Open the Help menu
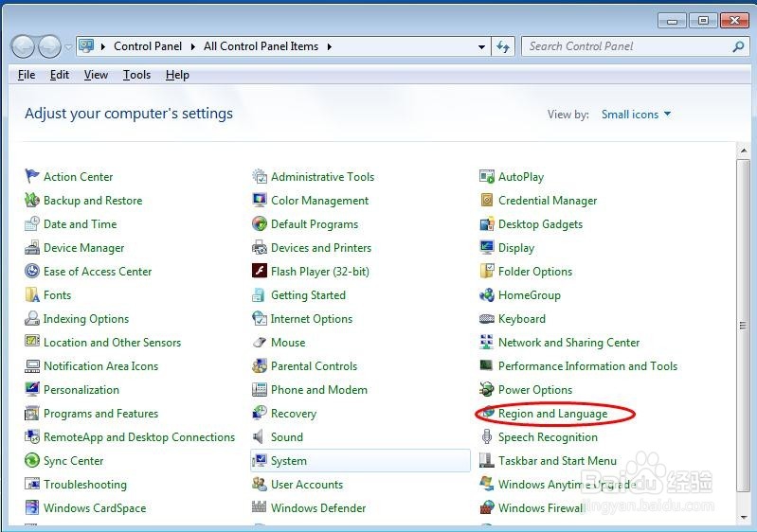 pos(177,75)
